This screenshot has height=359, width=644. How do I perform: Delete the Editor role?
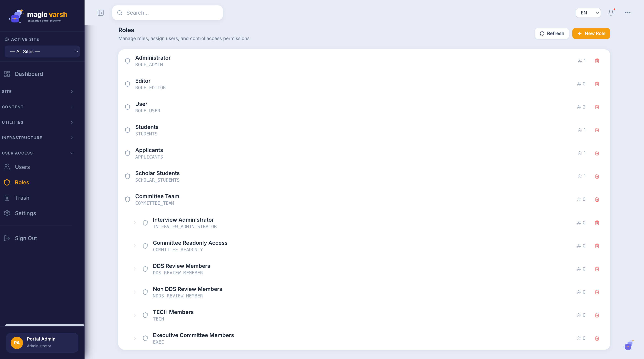click(597, 84)
